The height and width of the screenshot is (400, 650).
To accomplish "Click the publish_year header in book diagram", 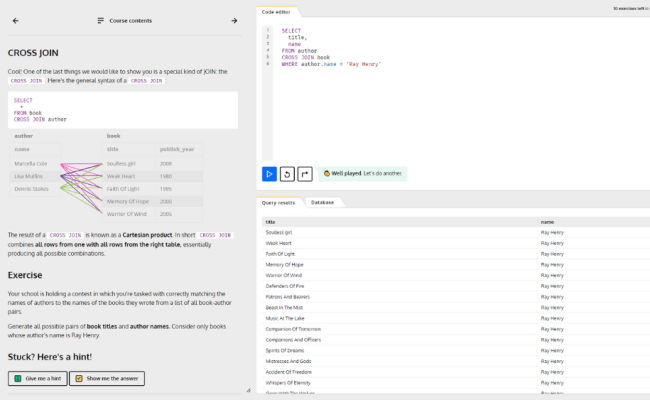I will [x=177, y=149].
